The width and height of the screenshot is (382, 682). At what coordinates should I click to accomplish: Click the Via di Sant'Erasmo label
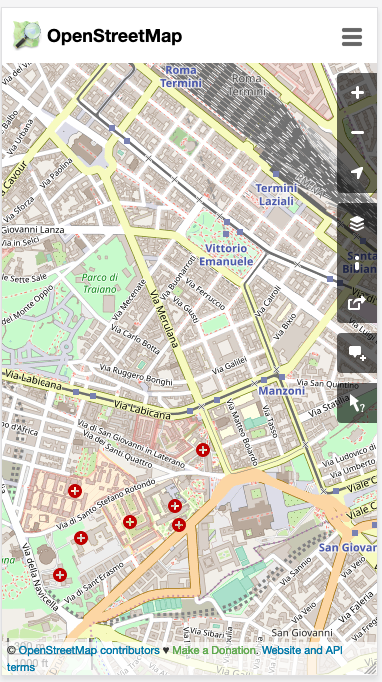point(93,583)
